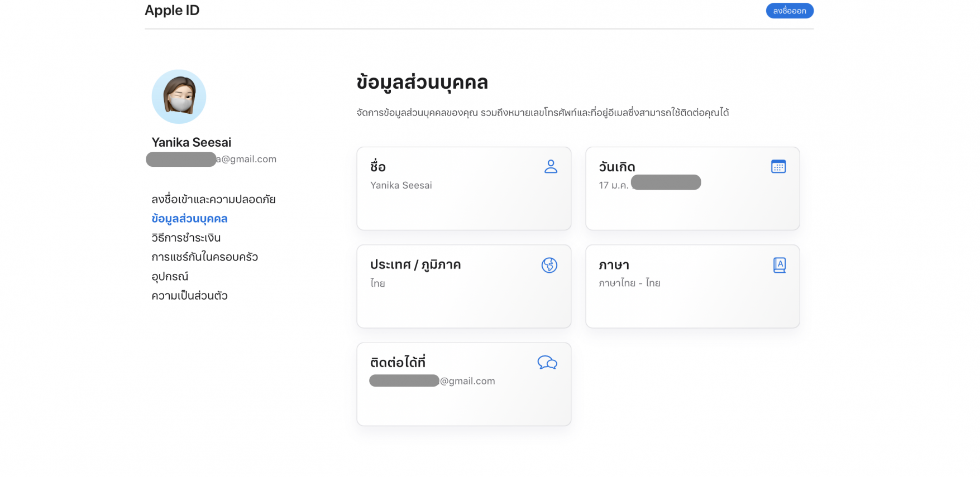Open ความเป็นส่วนตัว in the sidebar
980x477 pixels.
coord(189,296)
